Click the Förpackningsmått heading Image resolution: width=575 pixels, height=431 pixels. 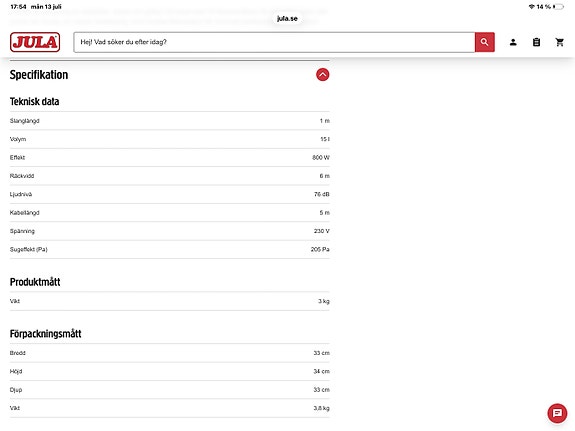click(x=45, y=334)
